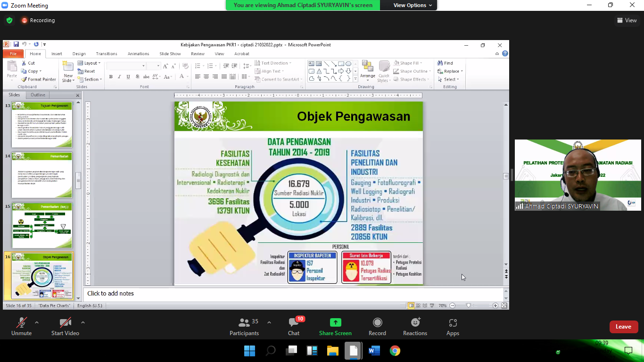
Task: Start Record in Zoom
Action: click(x=377, y=327)
